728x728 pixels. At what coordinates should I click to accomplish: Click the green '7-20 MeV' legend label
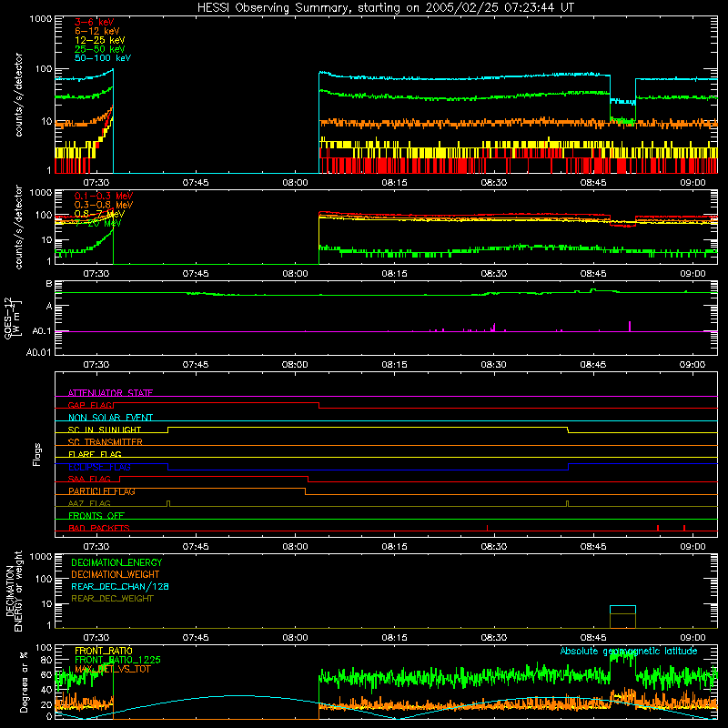coord(98,223)
